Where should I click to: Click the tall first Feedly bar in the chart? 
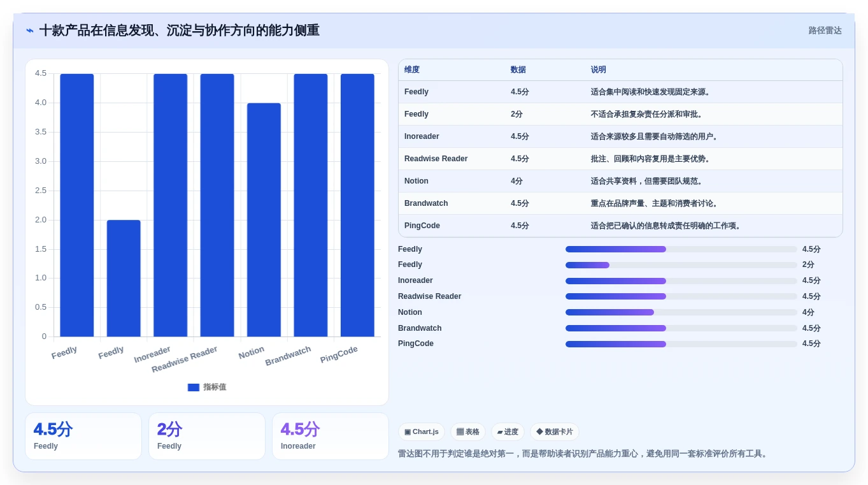(77, 205)
